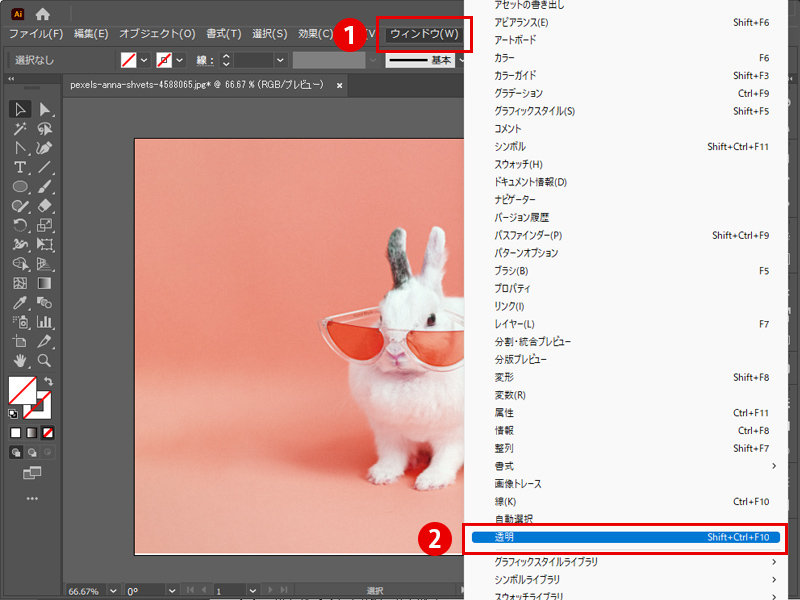Click the Home button in the top bar
This screenshot has height=600, width=800.
coord(40,14)
